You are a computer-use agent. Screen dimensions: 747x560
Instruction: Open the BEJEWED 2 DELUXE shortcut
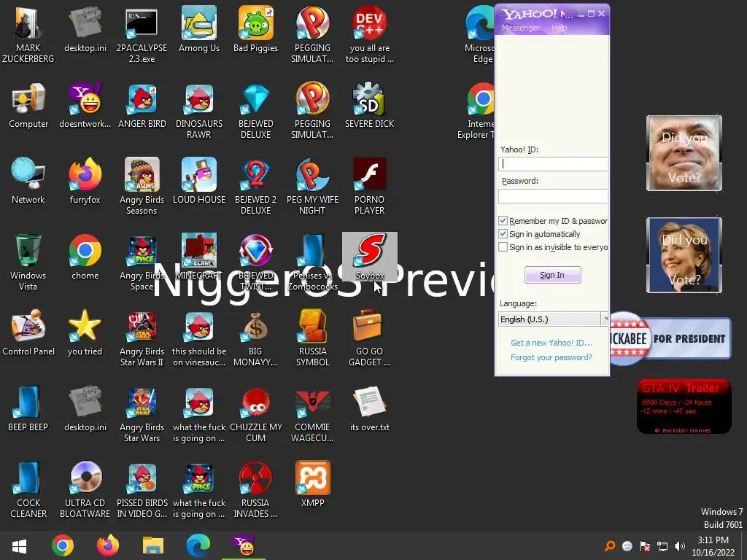256,187
